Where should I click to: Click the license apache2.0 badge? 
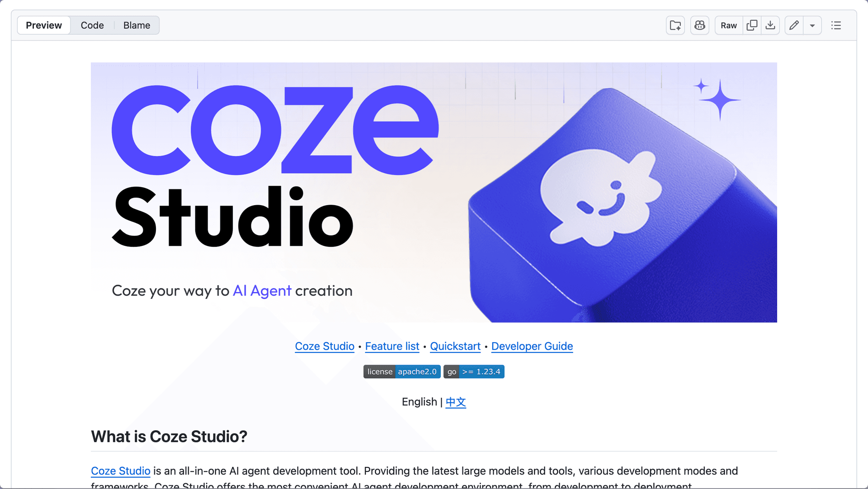pos(401,371)
